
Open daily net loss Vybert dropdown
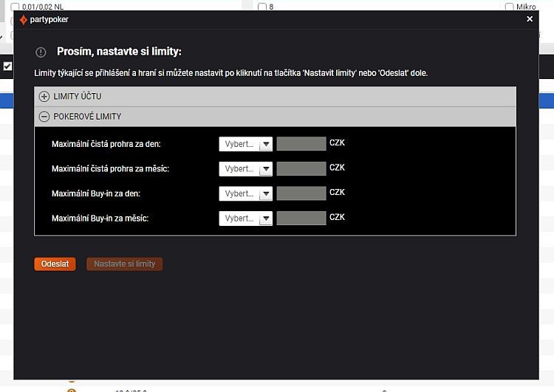click(245, 144)
